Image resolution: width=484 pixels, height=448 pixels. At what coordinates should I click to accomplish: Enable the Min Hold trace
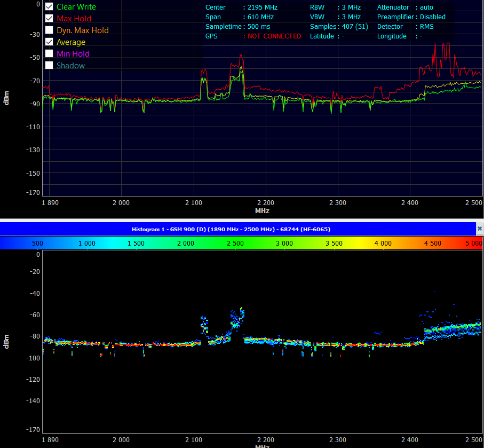coord(49,54)
